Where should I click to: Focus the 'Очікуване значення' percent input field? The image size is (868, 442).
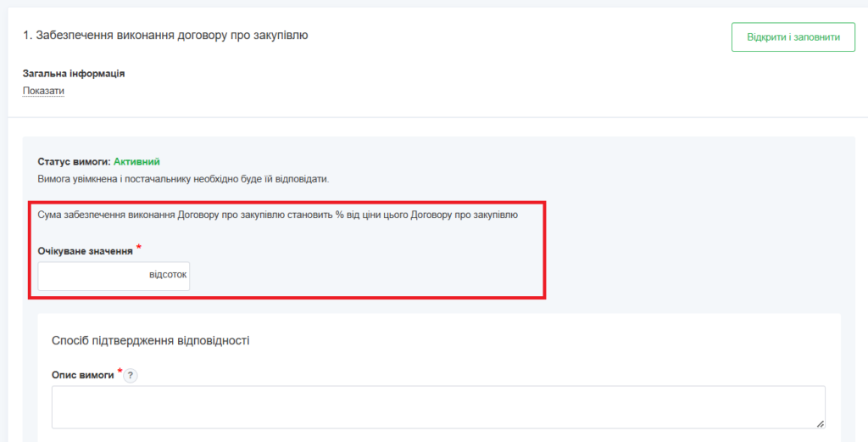pos(92,276)
